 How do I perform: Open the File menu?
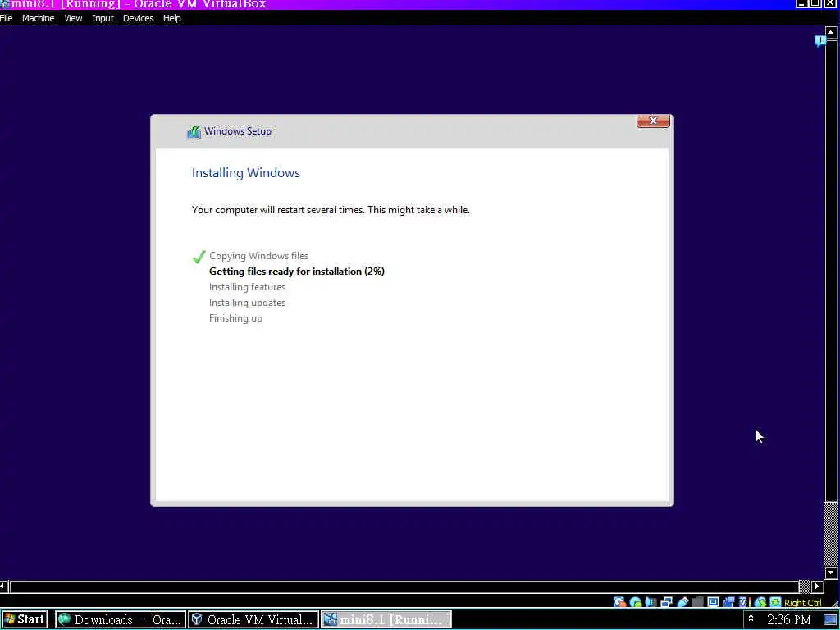(x=7, y=18)
